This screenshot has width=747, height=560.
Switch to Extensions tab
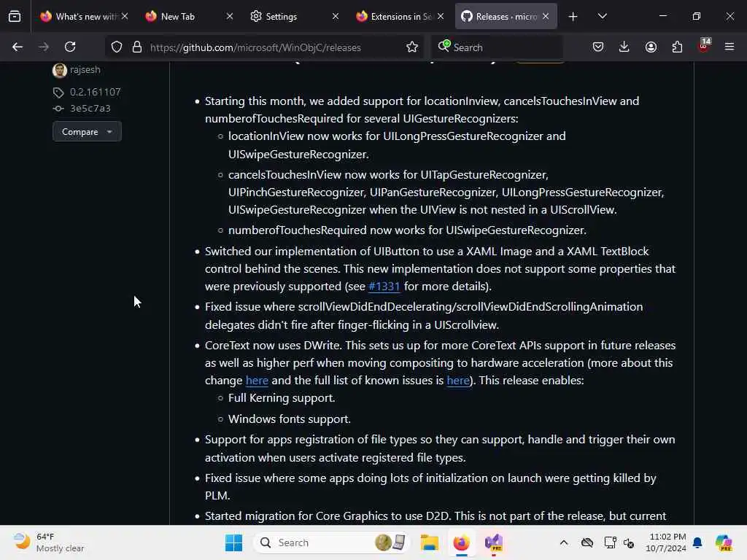pos(395,16)
